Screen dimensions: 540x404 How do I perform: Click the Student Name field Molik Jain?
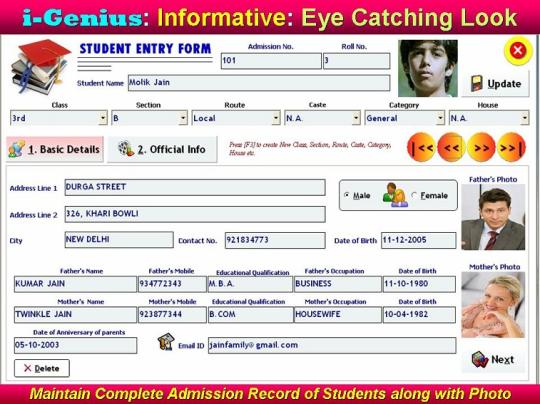pos(259,83)
